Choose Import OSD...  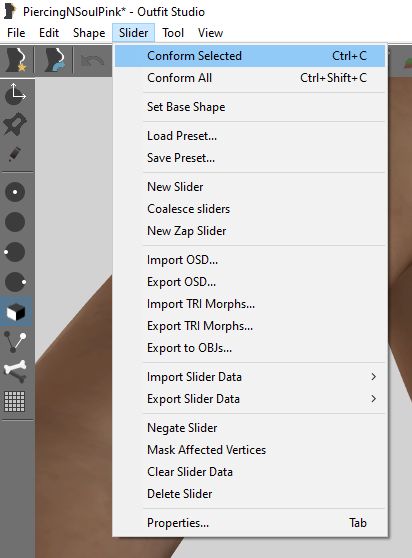(250, 260)
